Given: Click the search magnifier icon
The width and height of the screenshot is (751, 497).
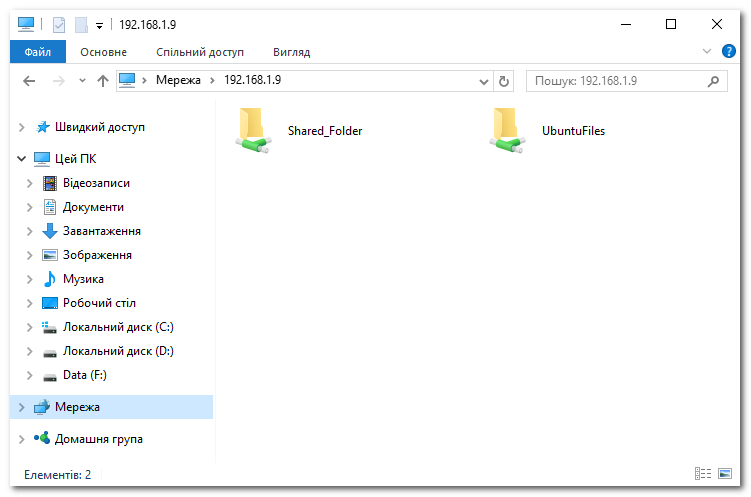Looking at the screenshot, I should tap(713, 81).
